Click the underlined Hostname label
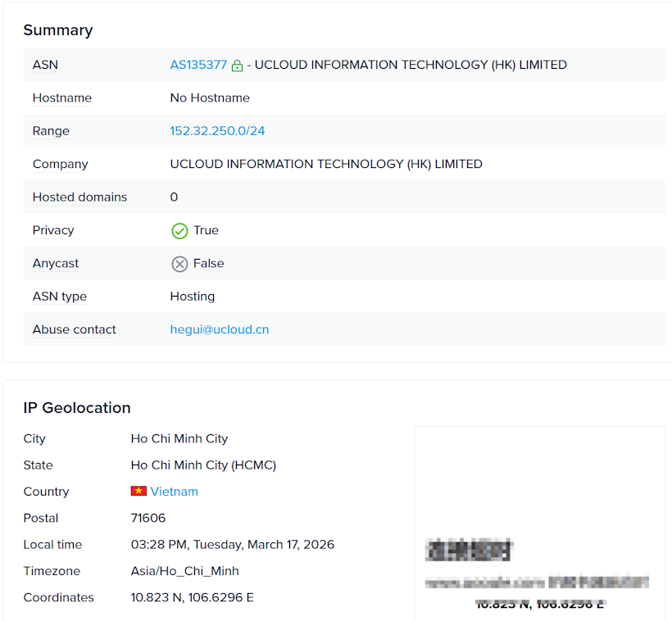 coord(61,97)
